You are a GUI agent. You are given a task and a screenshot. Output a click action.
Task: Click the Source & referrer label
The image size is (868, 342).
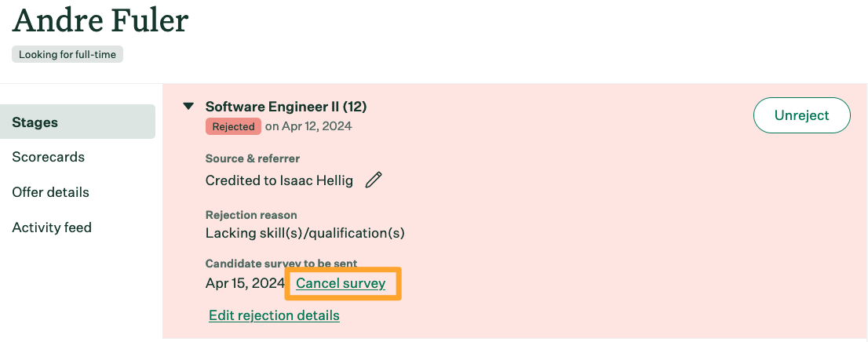pos(253,158)
